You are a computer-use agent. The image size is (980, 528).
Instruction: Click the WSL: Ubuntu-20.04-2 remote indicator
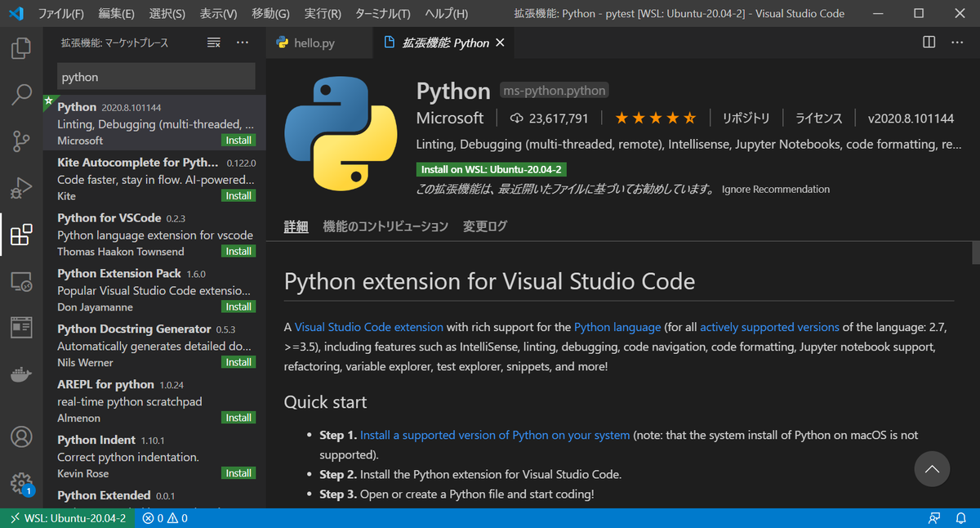click(x=69, y=518)
